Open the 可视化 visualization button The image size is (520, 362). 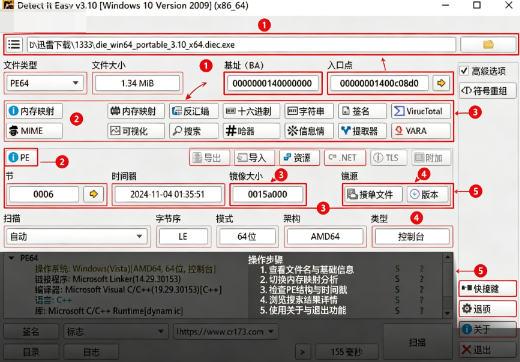point(136,131)
